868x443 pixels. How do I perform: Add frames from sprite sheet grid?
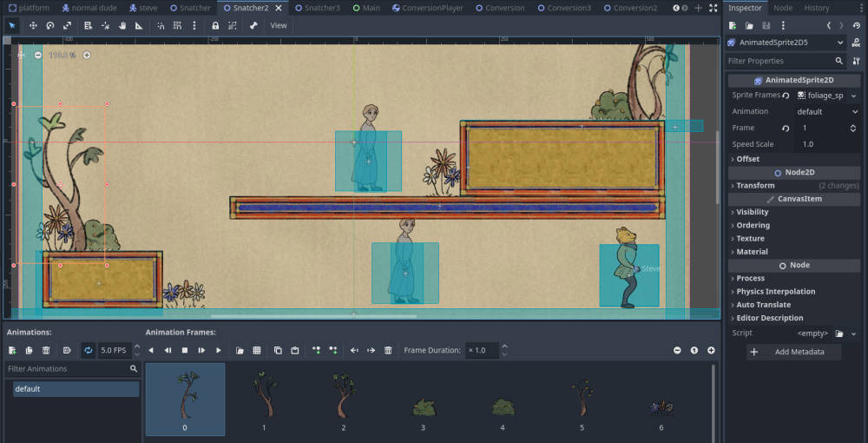[256, 350]
